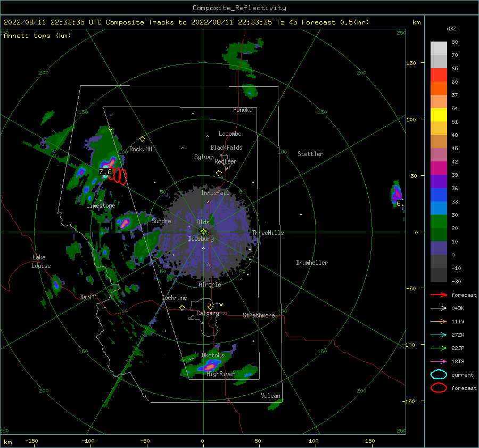Click the Sylvan label
Viewport: 479px width, 448px height.
(x=204, y=157)
